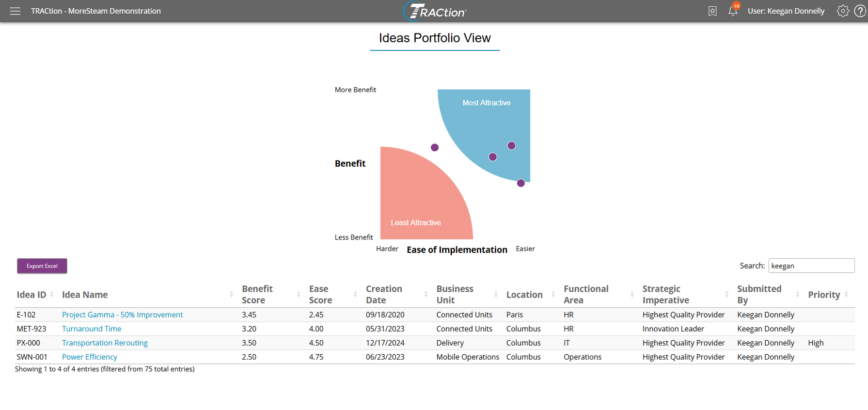Image resolution: width=868 pixels, height=410 pixels.
Task: Open the Transportation Rerouting idea link
Action: point(105,343)
